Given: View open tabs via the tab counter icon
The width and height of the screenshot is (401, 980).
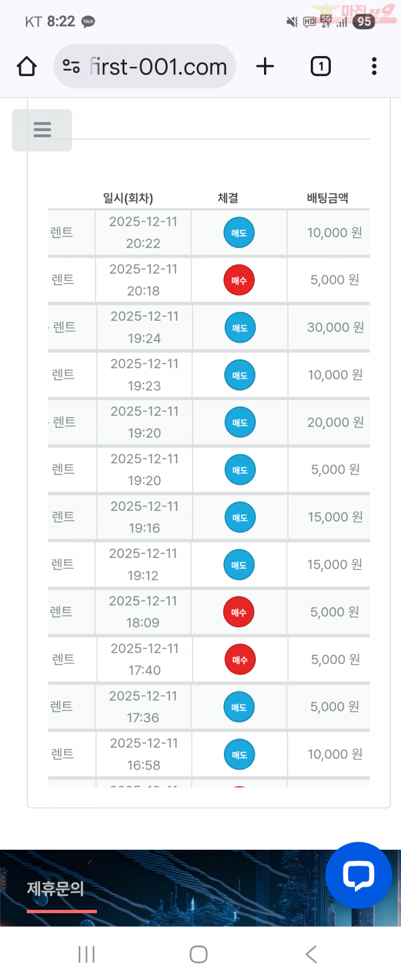Looking at the screenshot, I should tap(320, 66).
